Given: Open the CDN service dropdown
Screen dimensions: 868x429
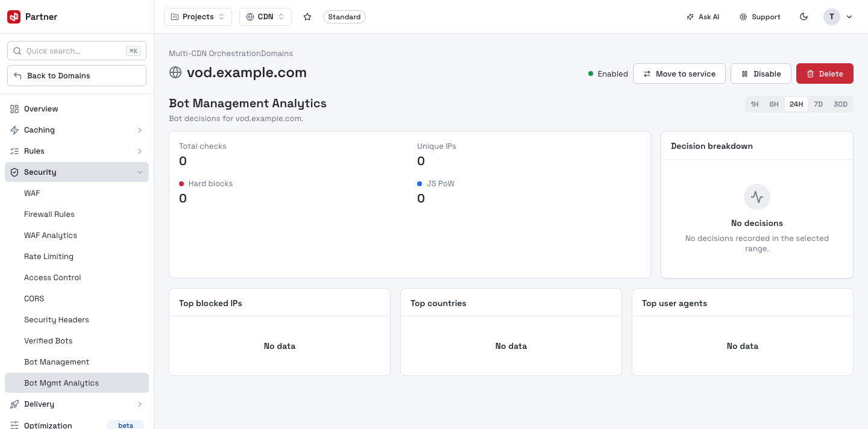Looking at the screenshot, I should (x=265, y=17).
